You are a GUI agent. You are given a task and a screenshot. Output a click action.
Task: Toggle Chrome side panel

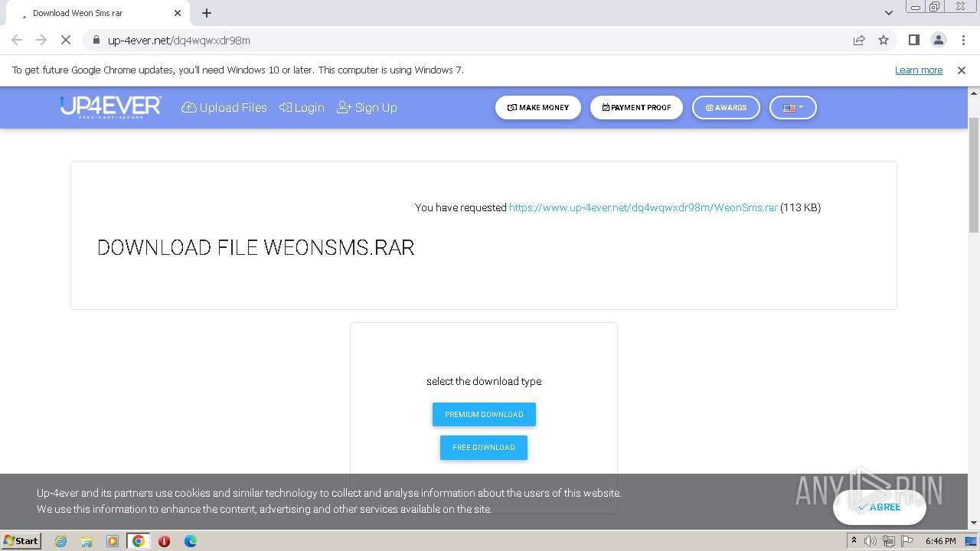[913, 40]
